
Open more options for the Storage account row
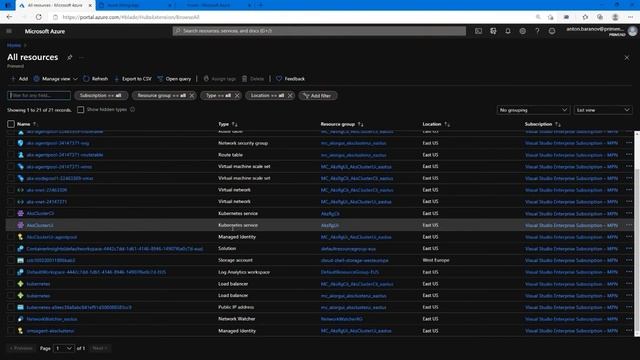point(629,260)
